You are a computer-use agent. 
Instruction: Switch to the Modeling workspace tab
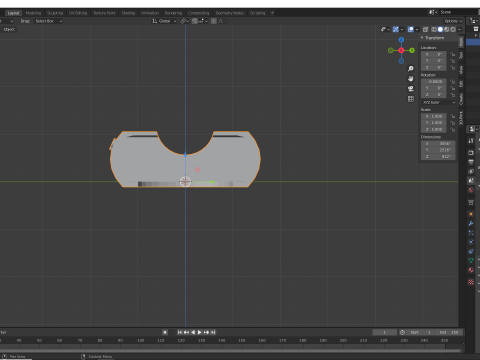point(33,13)
